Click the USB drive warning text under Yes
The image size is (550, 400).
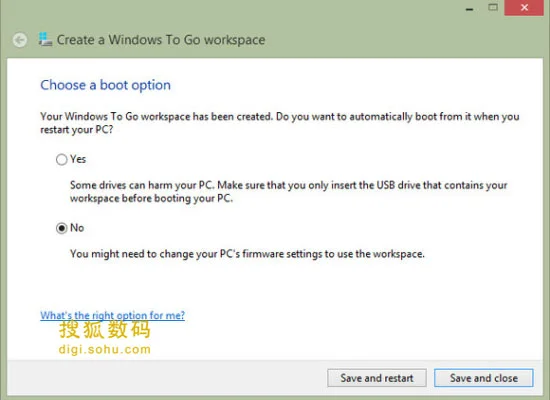click(x=289, y=192)
